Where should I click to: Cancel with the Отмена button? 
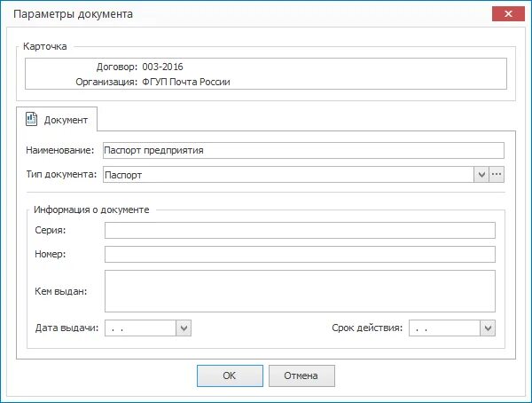(301, 375)
